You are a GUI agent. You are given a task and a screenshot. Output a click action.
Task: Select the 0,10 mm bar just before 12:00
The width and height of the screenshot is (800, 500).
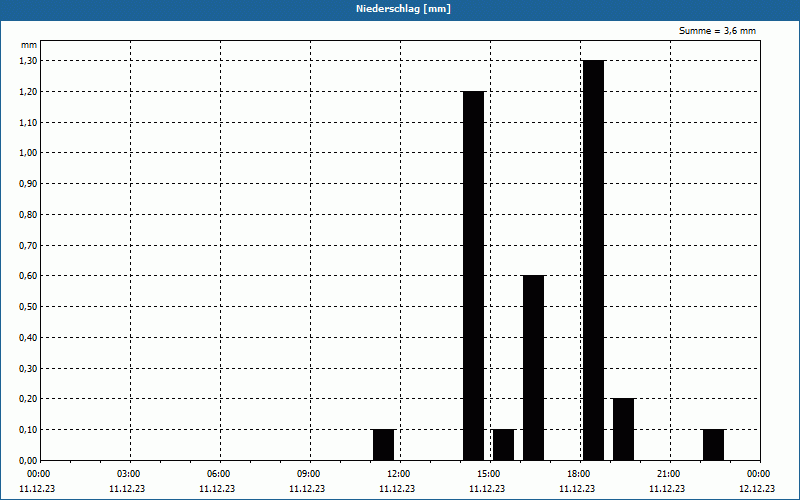(x=384, y=445)
